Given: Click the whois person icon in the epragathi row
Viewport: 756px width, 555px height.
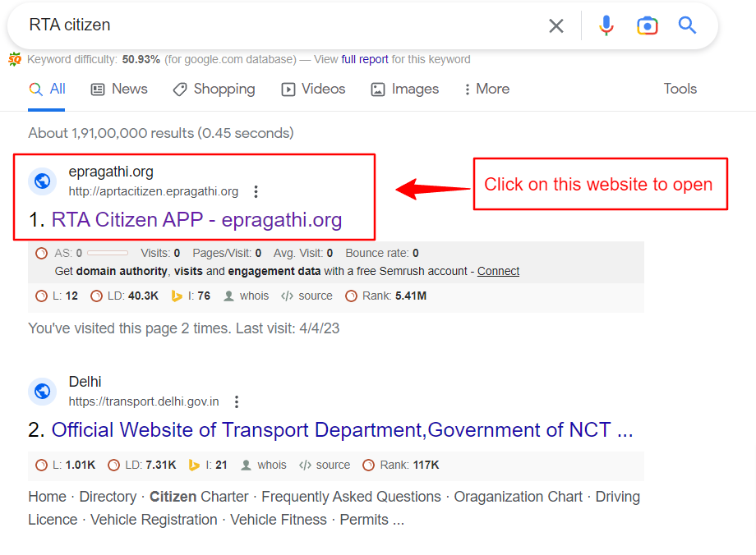Looking at the screenshot, I should point(229,296).
